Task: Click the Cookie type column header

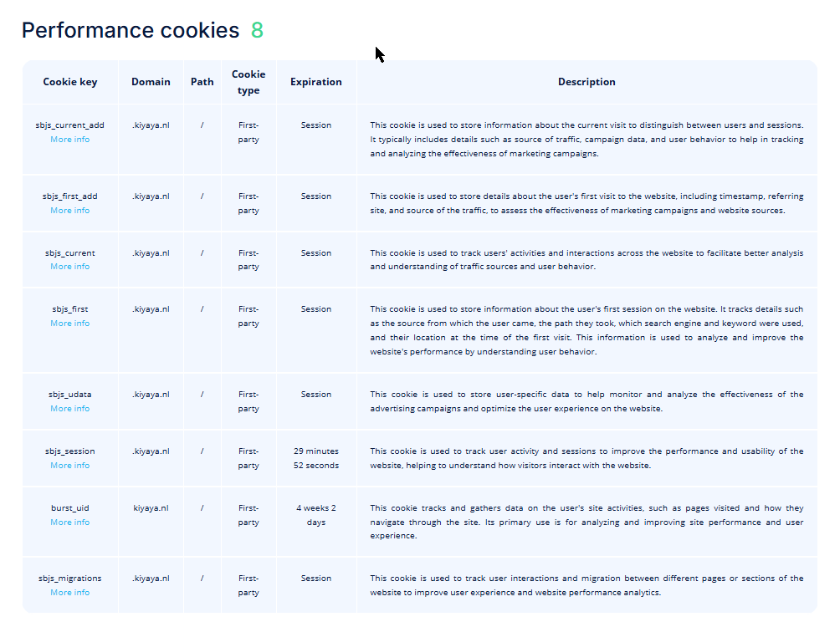Action: pos(248,82)
